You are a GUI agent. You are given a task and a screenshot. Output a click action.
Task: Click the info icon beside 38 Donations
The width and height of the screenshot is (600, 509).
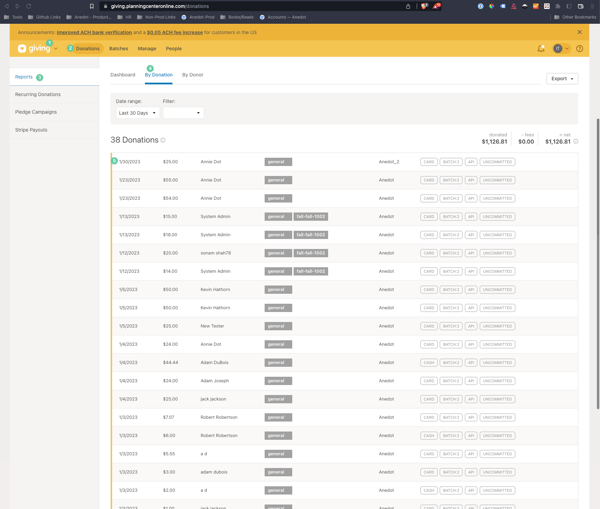(x=163, y=140)
